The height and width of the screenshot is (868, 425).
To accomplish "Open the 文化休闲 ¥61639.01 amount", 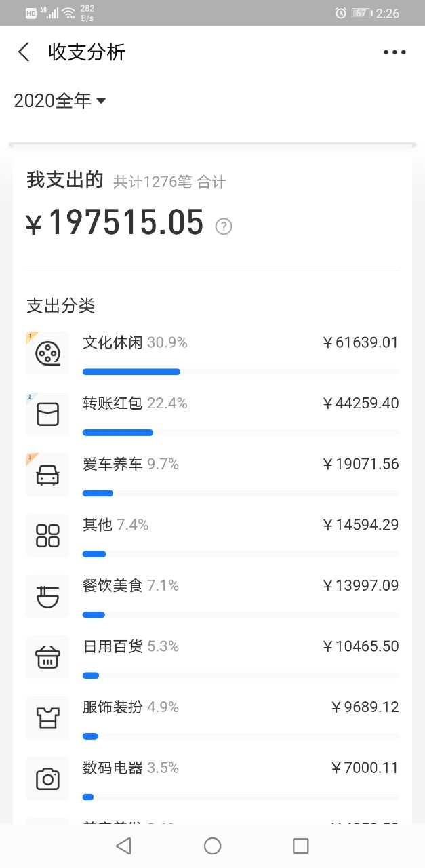I will pyautogui.click(x=360, y=342).
